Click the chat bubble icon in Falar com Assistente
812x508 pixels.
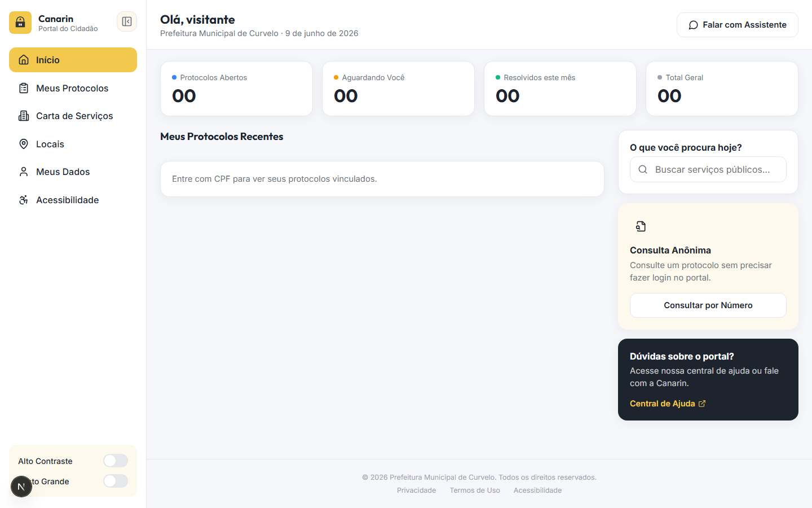[x=694, y=25]
